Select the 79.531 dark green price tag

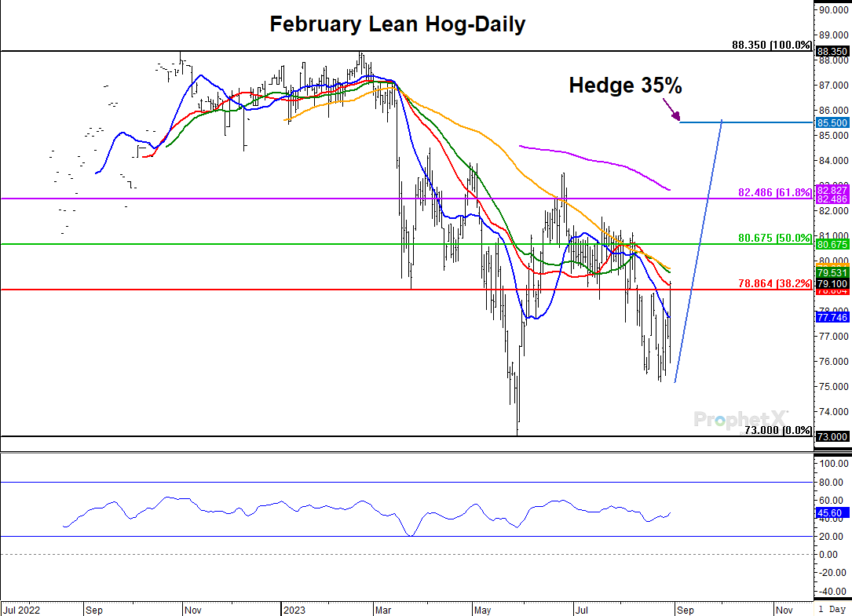pyautogui.click(x=832, y=273)
